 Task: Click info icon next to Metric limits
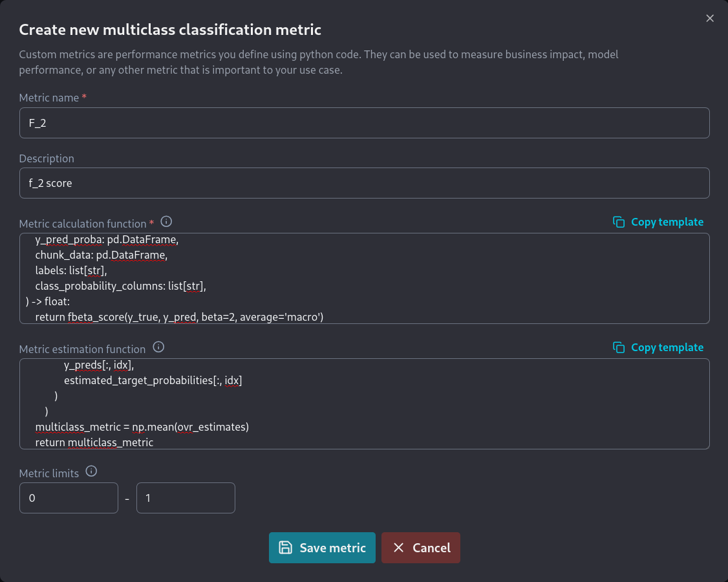tap(92, 471)
